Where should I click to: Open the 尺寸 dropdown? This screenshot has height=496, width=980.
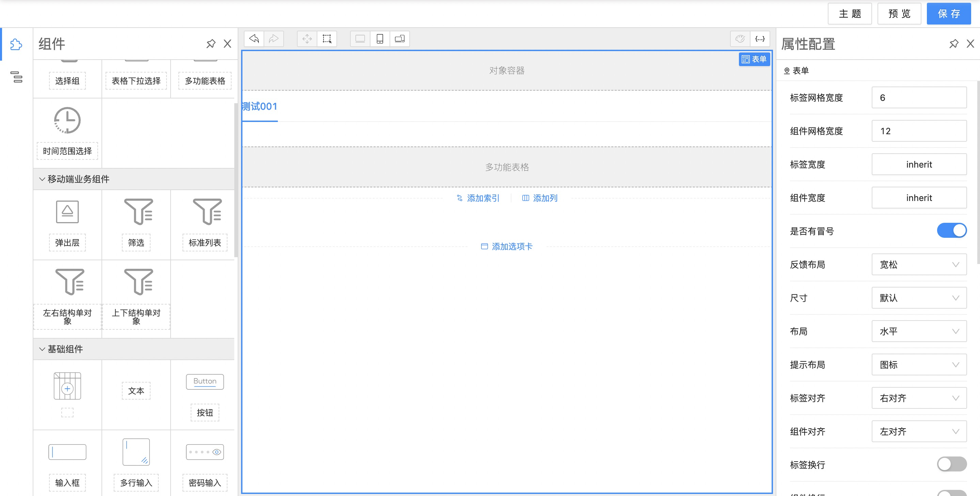[919, 298]
